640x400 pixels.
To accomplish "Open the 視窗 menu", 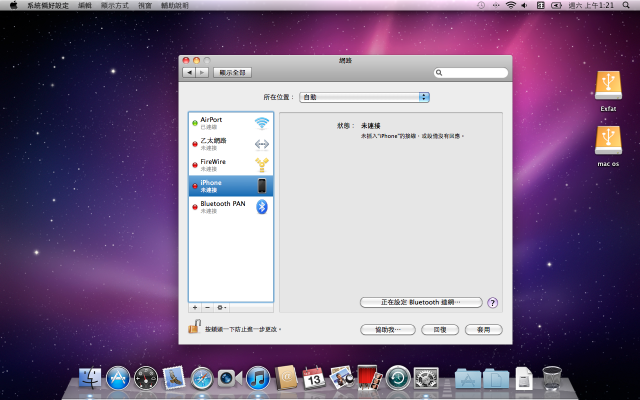I will pos(145,5).
